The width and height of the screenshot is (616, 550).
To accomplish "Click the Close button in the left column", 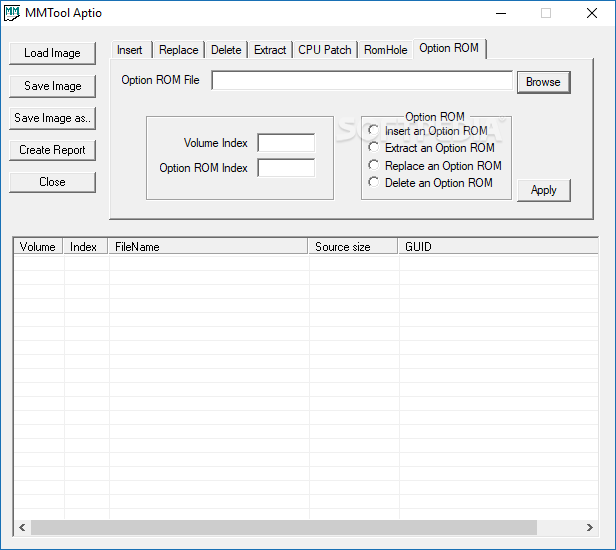I will click(52, 182).
